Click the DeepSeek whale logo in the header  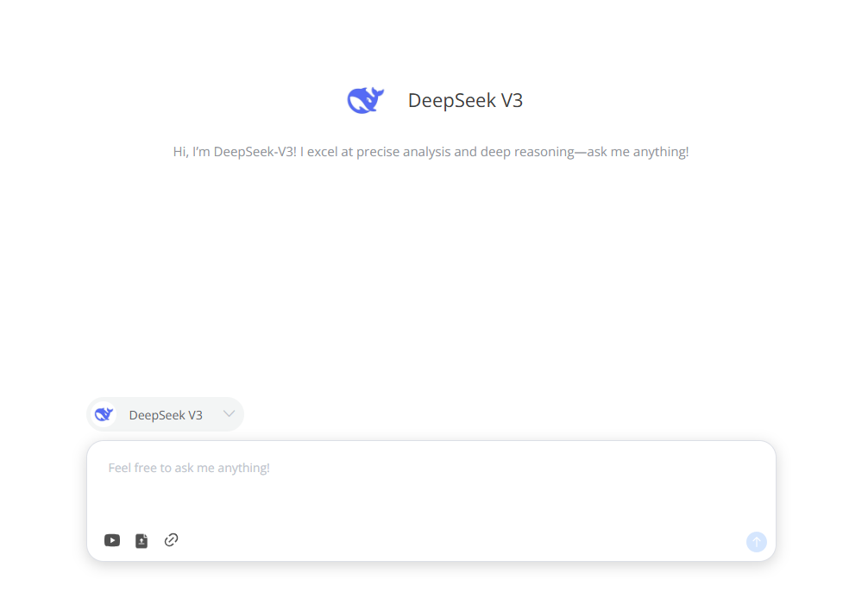tap(364, 98)
